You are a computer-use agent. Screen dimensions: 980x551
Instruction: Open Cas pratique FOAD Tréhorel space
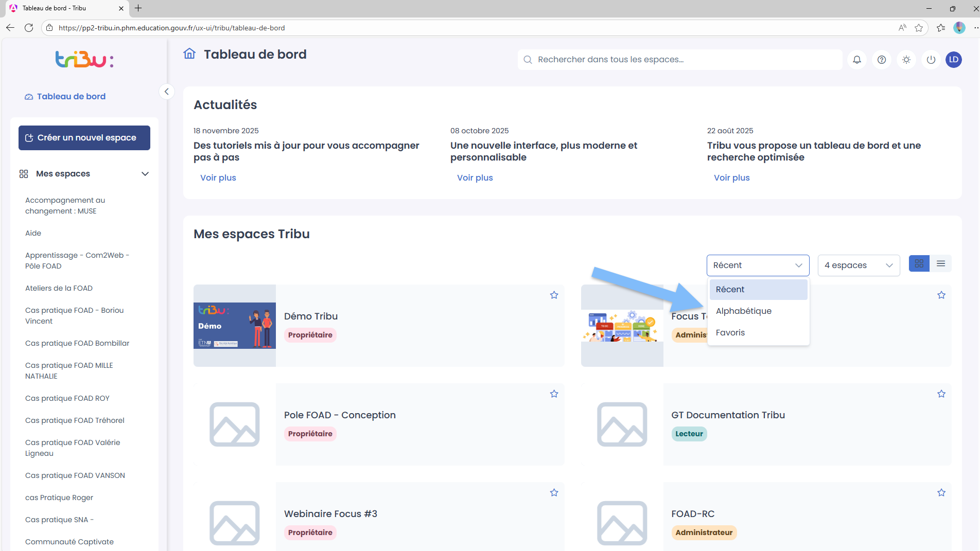coord(75,420)
